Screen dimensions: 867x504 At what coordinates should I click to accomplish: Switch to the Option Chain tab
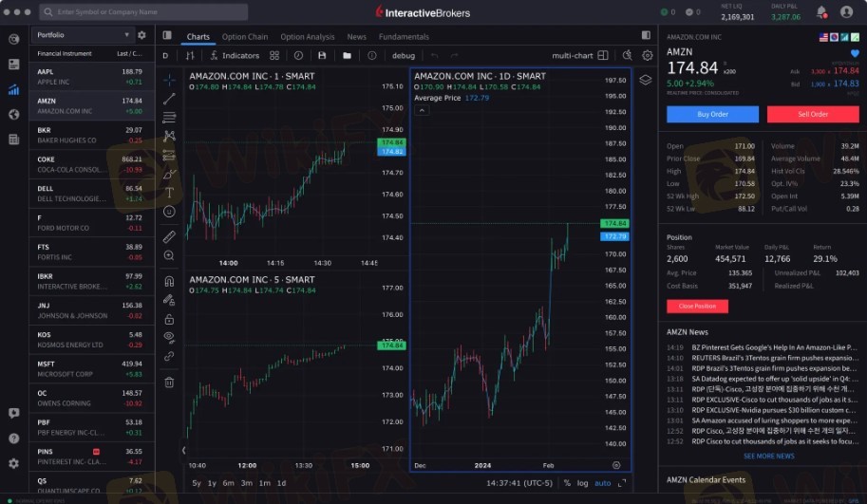[x=245, y=37]
